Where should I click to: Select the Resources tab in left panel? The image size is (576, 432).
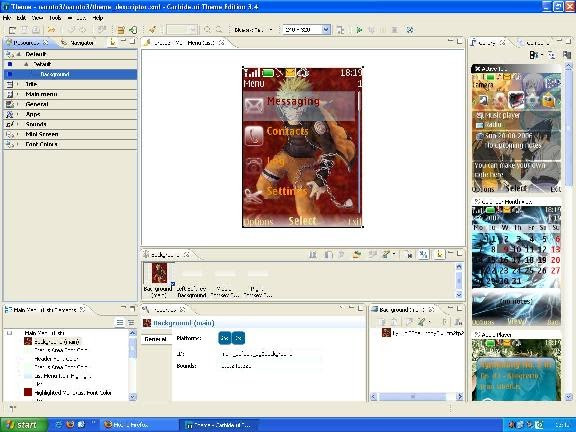click(26, 43)
